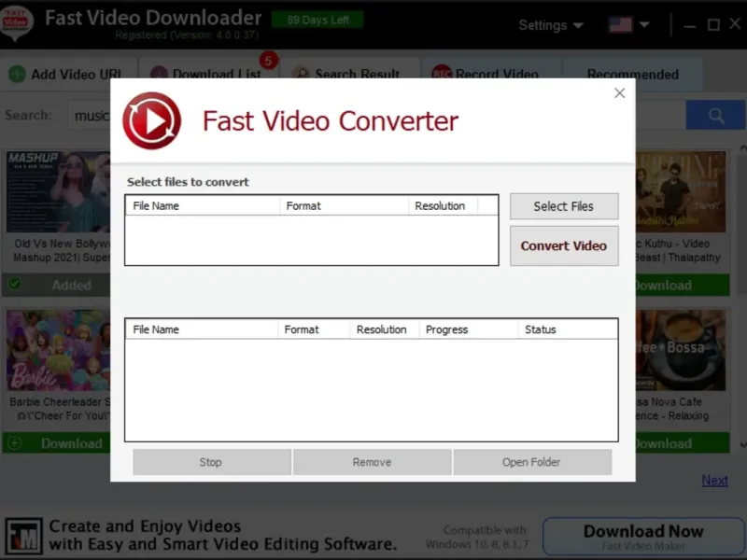Screen dimensions: 747x560
Task: Click File Name header in select files list
Action: point(203,205)
